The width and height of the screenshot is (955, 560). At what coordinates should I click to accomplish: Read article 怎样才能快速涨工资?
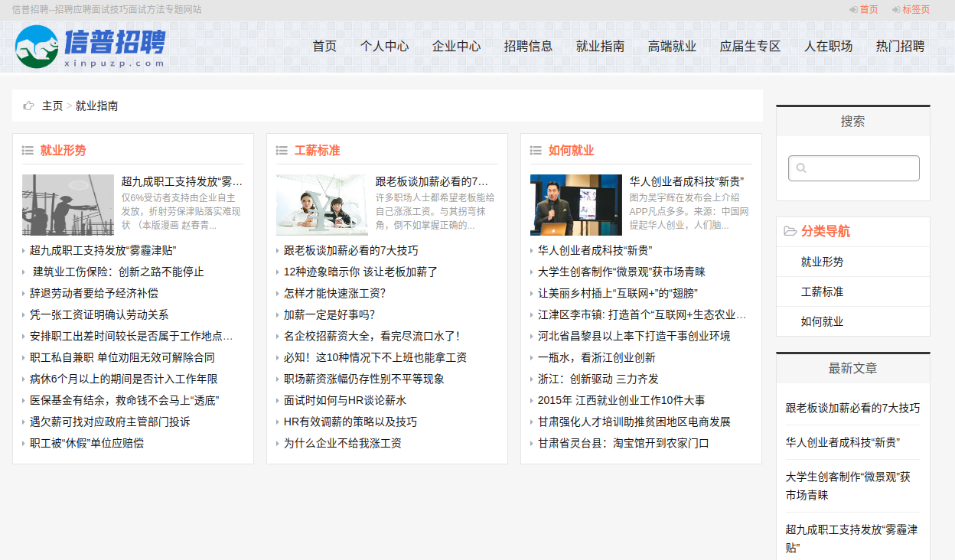pos(334,293)
